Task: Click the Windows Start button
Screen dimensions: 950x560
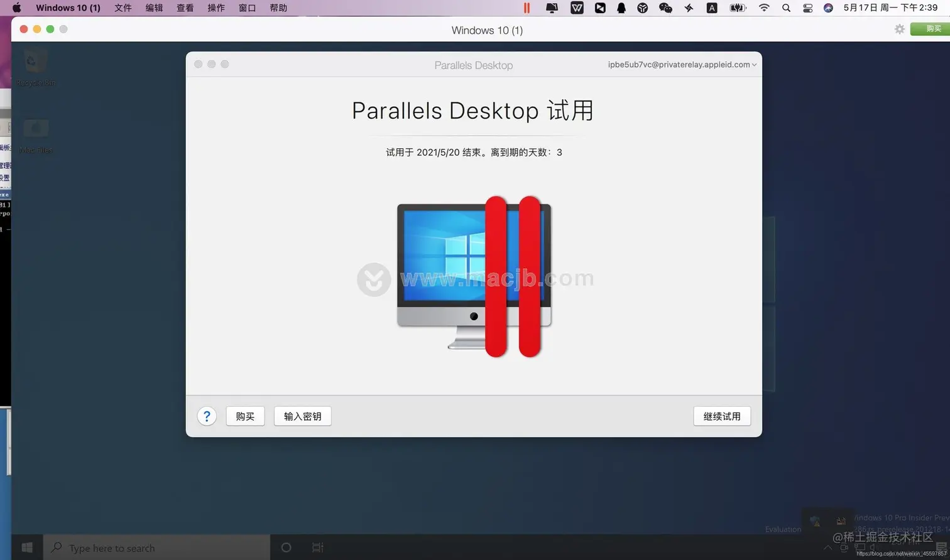Action: [27, 547]
